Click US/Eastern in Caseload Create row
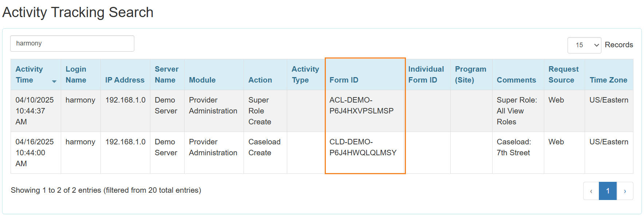Viewport: 644px width, 216px height. point(609,142)
